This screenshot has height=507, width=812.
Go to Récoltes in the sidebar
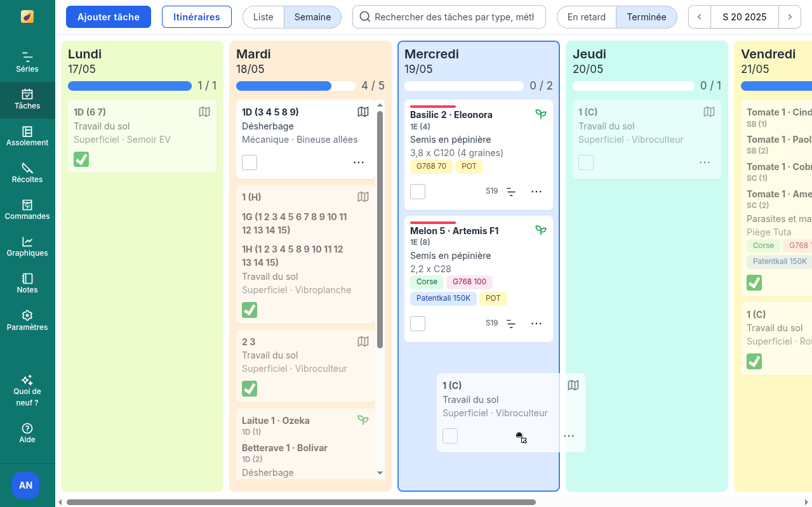pyautogui.click(x=27, y=173)
